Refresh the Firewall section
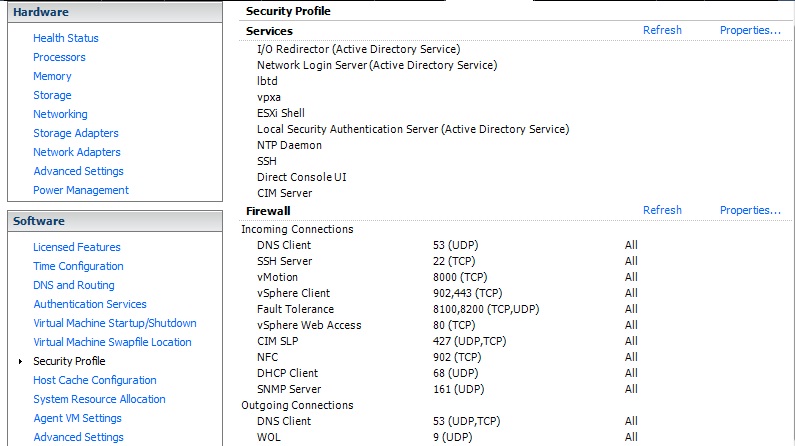This screenshot has width=795, height=446. click(662, 210)
